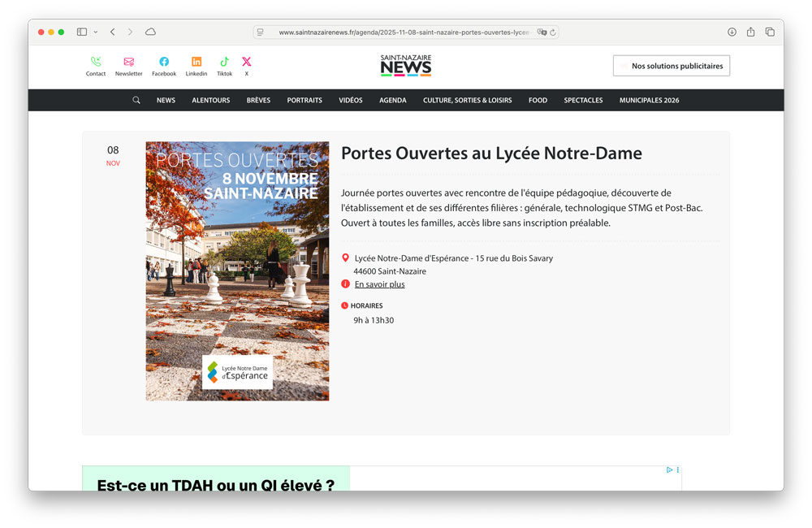Select AGENDA in the navigation bar

point(392,100)
